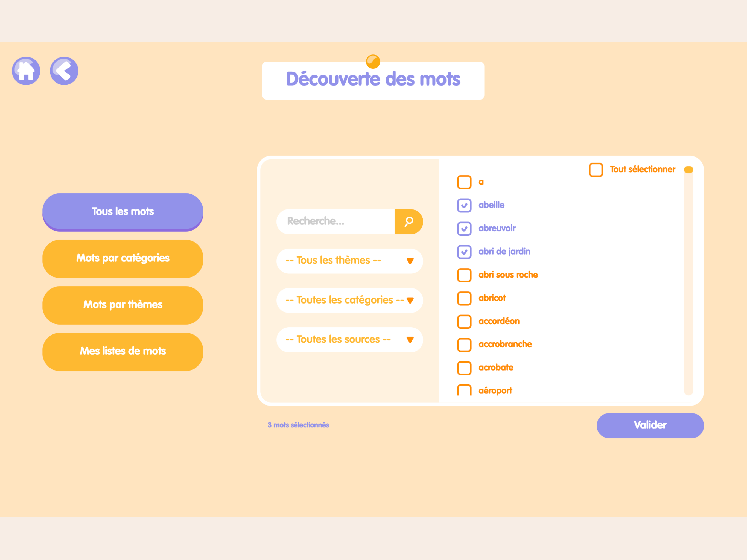Image resolution: width=747 pixels, height=560 pixels.
Task: Expand the Toutes les catégories dropdown
Action: click(349, 300)
